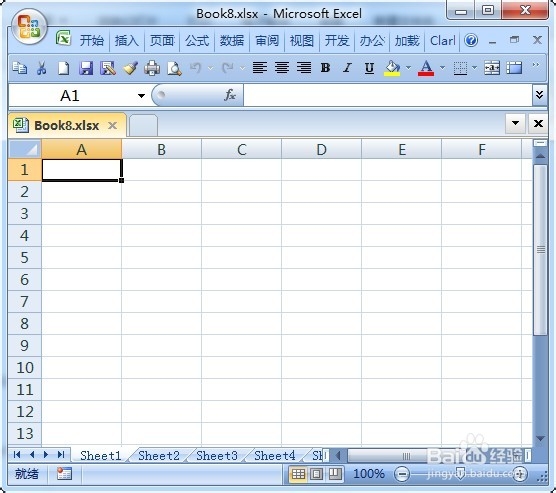The height and width of the screenshot is (493, 556).
Task: Open the 开始 ribbon tab
Action: pyautogui.click(x=91, y=40)
